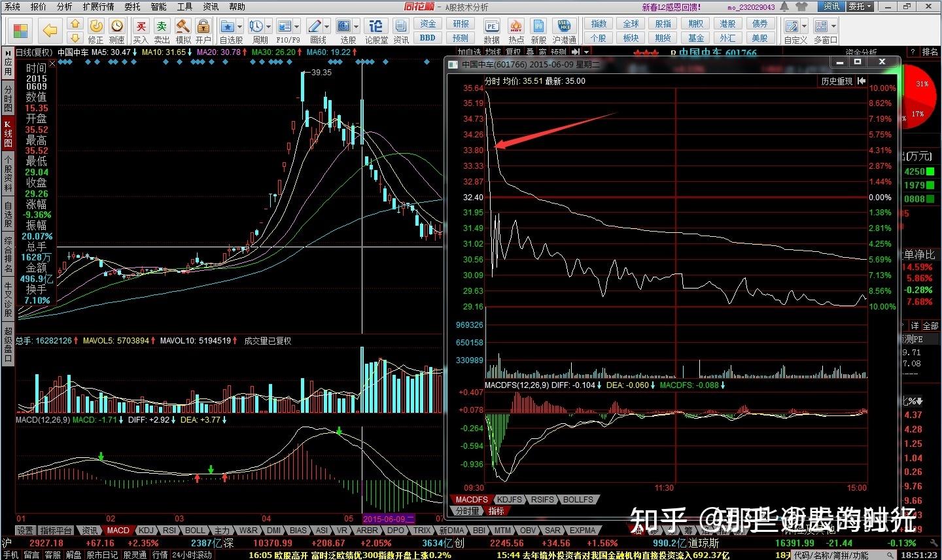Select the KDJFS tab in the intraday window
942x560 pixels.
click(x=510, y=499)
